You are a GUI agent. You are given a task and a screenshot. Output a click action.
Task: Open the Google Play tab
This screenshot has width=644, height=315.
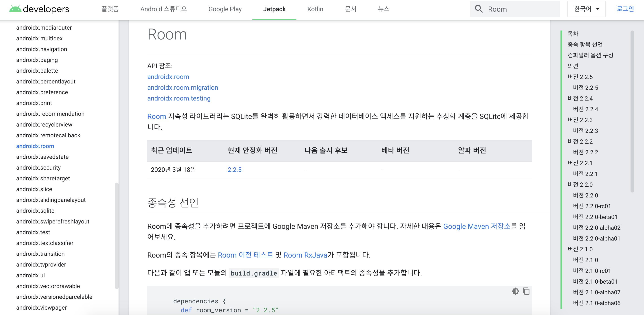[225, 9]
